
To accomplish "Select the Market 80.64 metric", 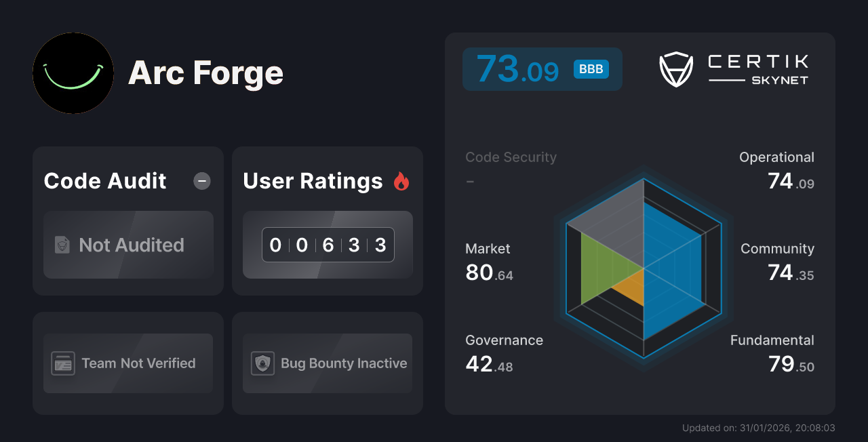I will pyautogui.click(x=488, y=261).
